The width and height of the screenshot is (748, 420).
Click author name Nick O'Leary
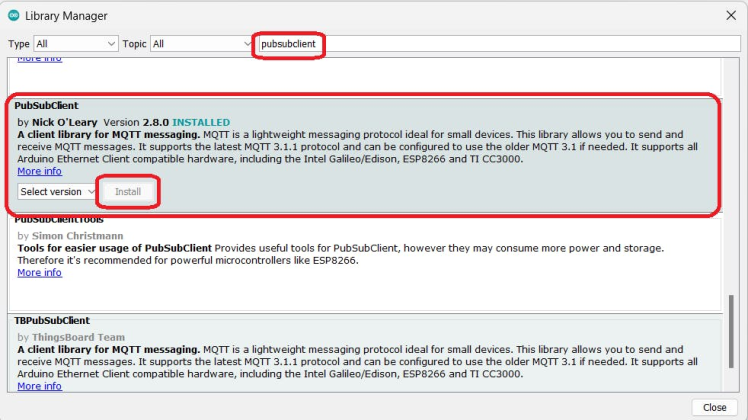[x=64, y=123]
